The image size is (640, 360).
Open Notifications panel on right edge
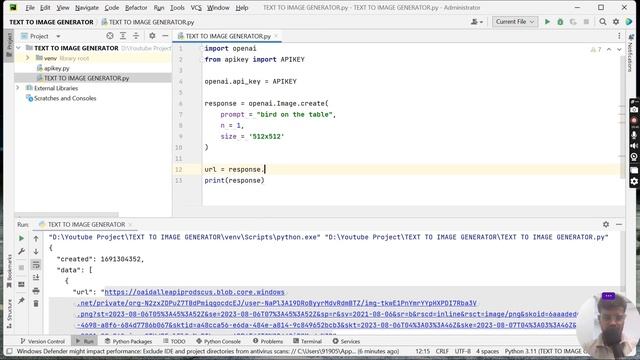point(631,53)
